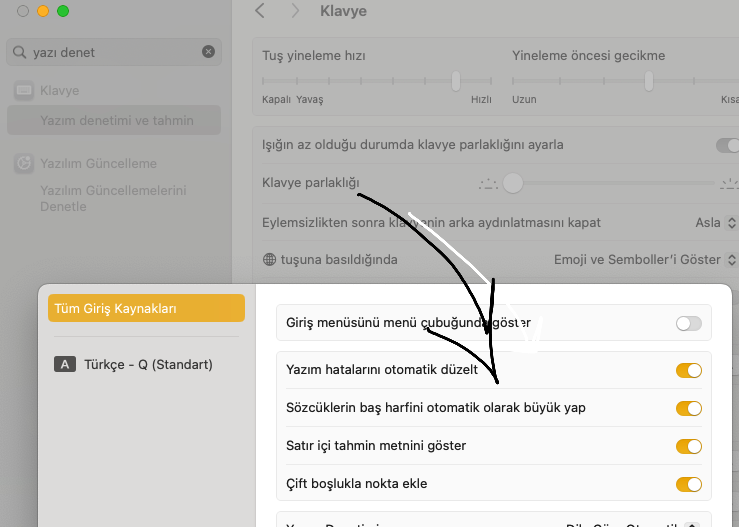The height and width of the screenshot is (527, 739).
Task: Open Yazılım Güncellemelerini Denetle result
Action: pos(112,198)
